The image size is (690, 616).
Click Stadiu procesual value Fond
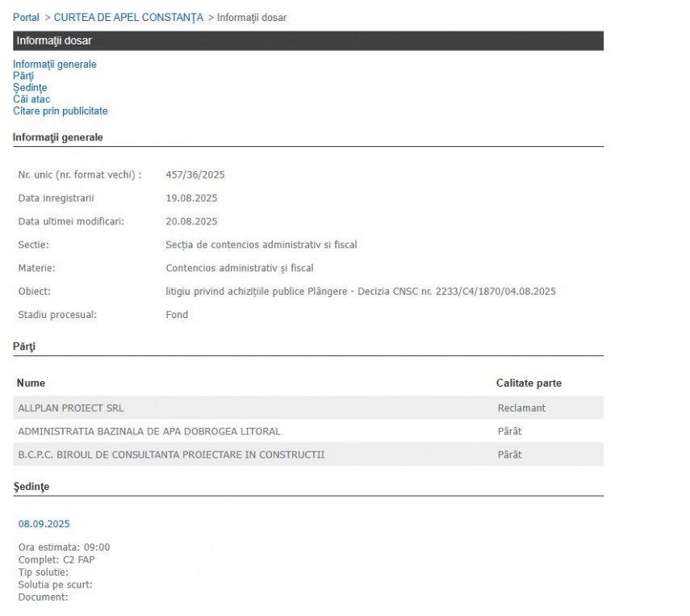(177, 315)
